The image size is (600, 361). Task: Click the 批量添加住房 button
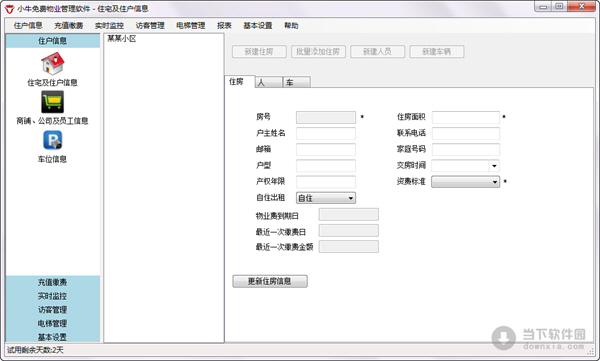point(318,52)
